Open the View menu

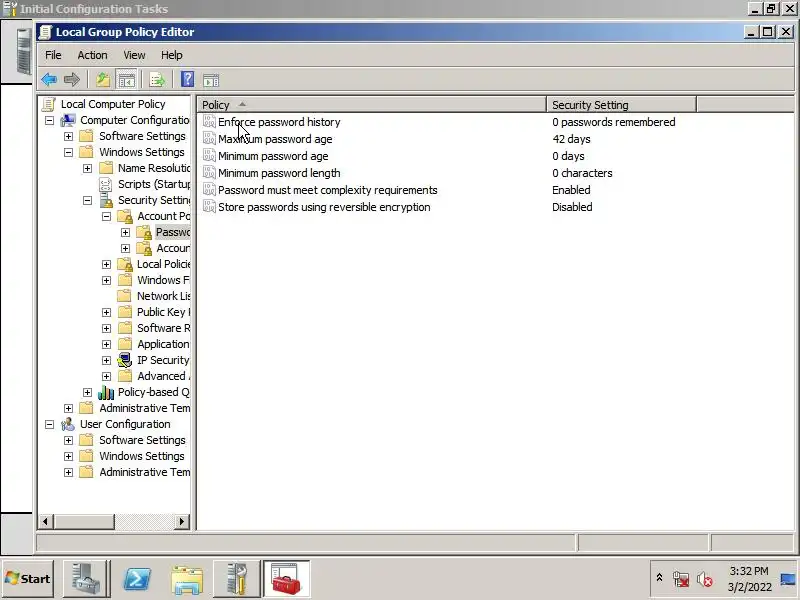coord(134,55)
